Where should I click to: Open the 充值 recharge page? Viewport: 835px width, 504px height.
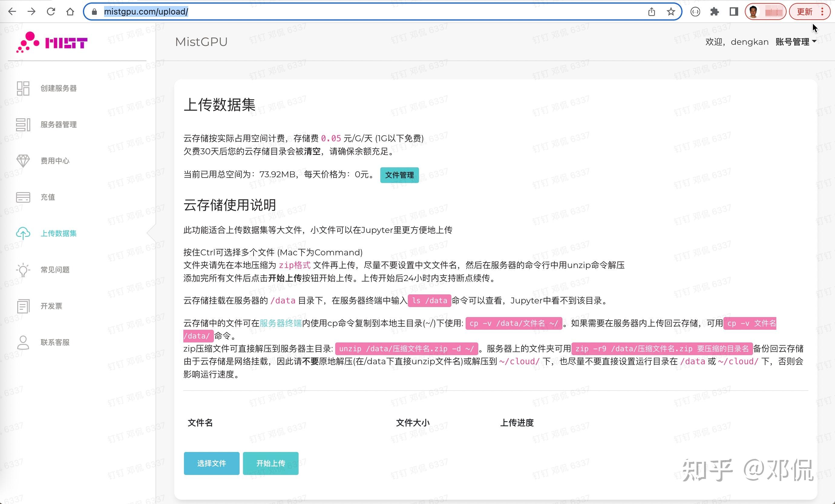[48, 197]
